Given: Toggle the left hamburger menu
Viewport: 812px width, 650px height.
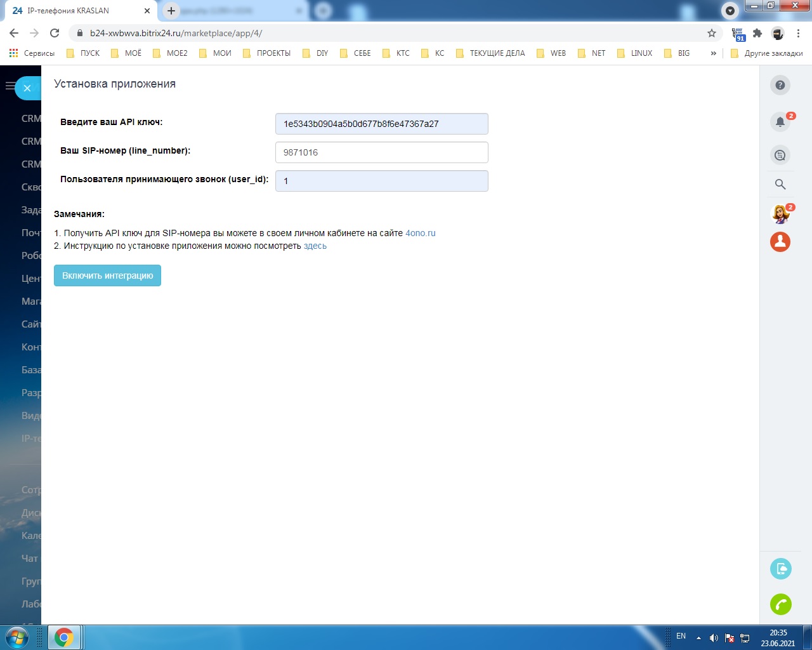Looking at the screenshot, I should coord(10,86).
